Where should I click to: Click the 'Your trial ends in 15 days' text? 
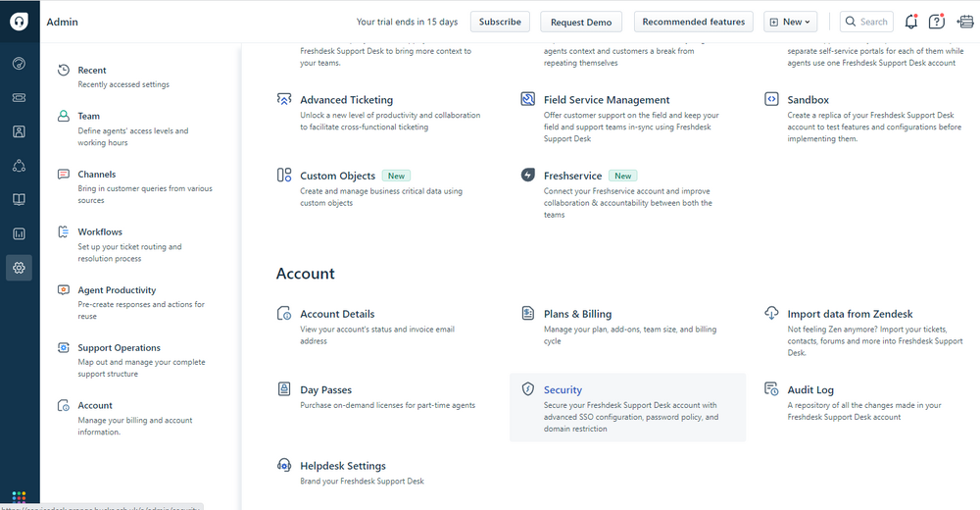(407, 22)
